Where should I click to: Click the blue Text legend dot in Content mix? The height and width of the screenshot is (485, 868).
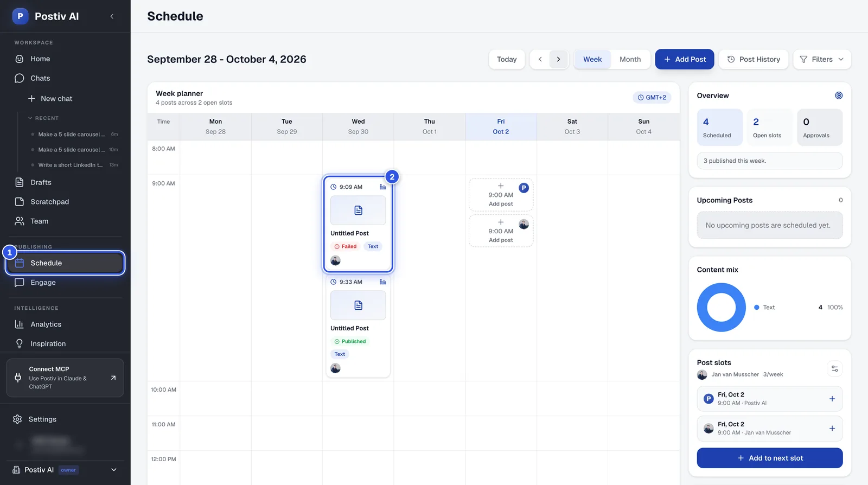(x=757, y=308)
